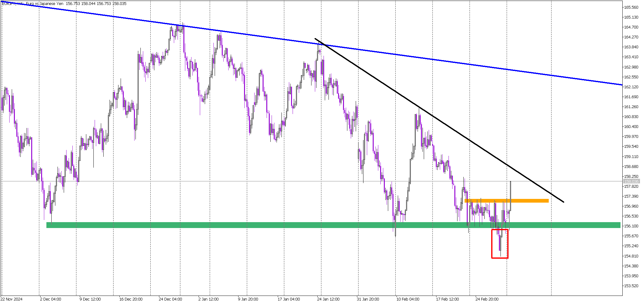Viewport: 644px width, 303px height.
Task: Click the 155.670 price axis label
Action: pyautogui.click(x=631, y=236)
